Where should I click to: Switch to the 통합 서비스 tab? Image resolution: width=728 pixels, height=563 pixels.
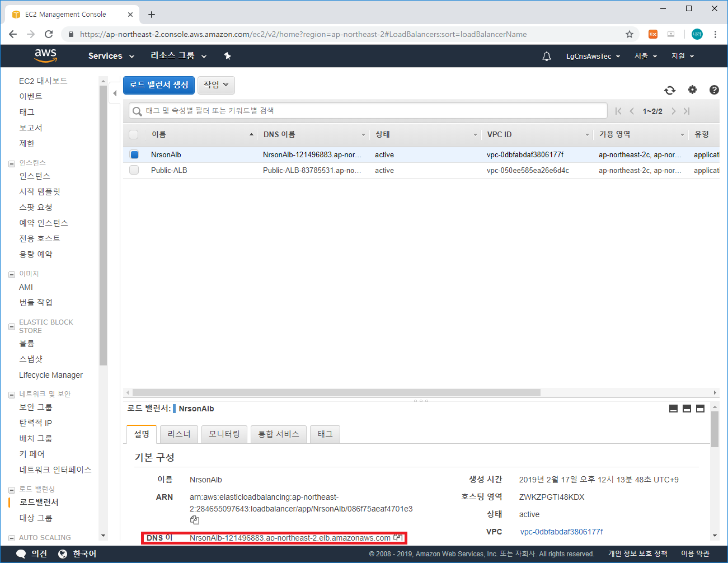point(279,434)
